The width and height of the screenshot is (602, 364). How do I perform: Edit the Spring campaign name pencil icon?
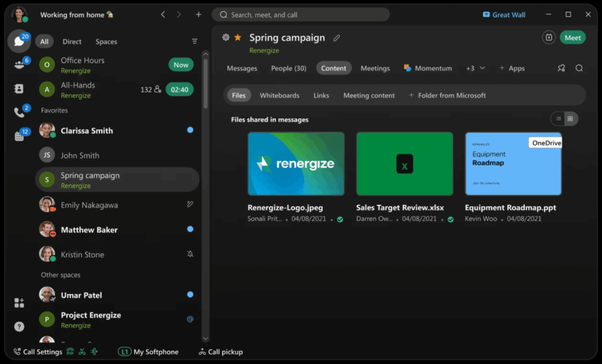tap(337, 38)
